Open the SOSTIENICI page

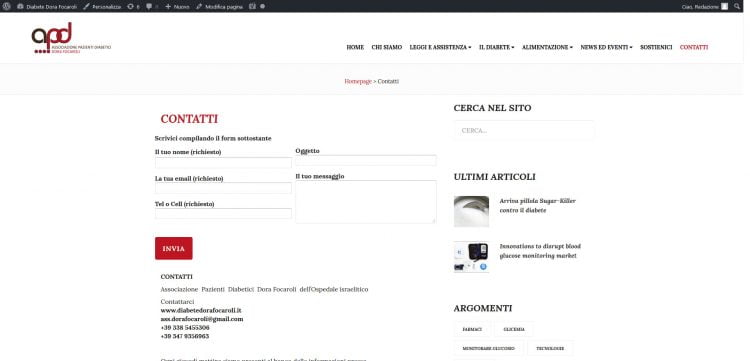(x=656, y=47)
